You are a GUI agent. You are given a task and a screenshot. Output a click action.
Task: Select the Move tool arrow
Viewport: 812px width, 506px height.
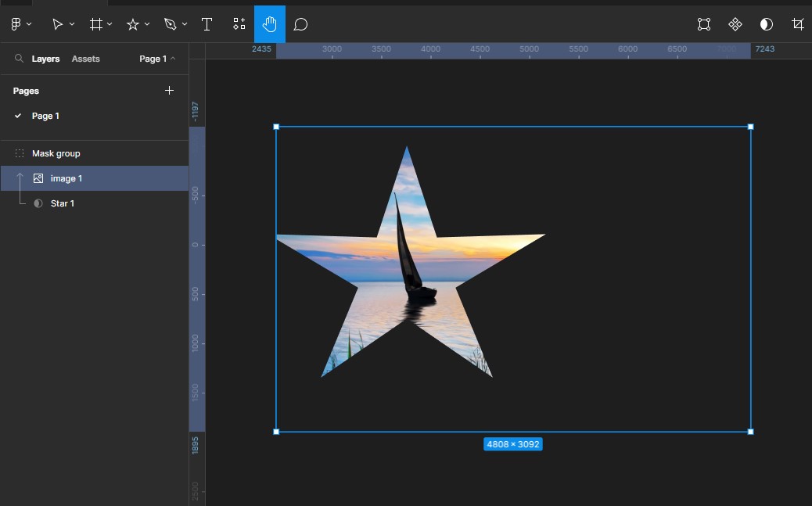pos(57,24)
